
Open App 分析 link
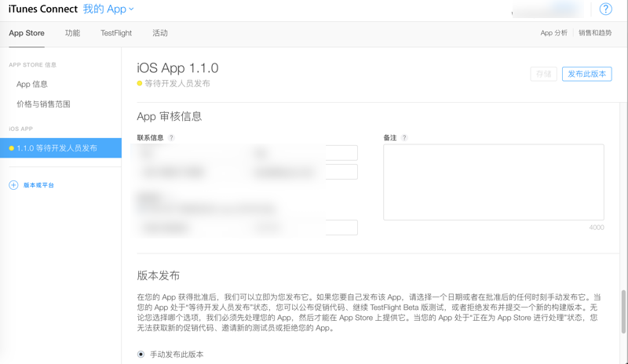(553, 33)
